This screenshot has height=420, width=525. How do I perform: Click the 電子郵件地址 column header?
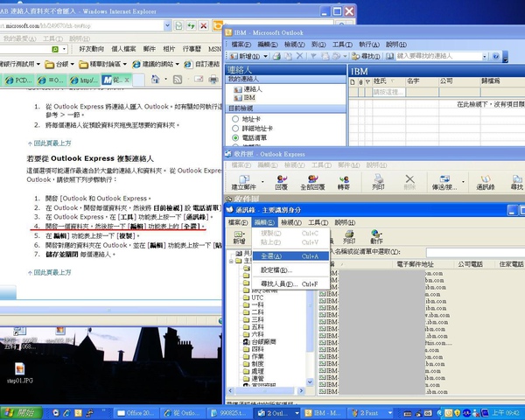coord(422,264)
